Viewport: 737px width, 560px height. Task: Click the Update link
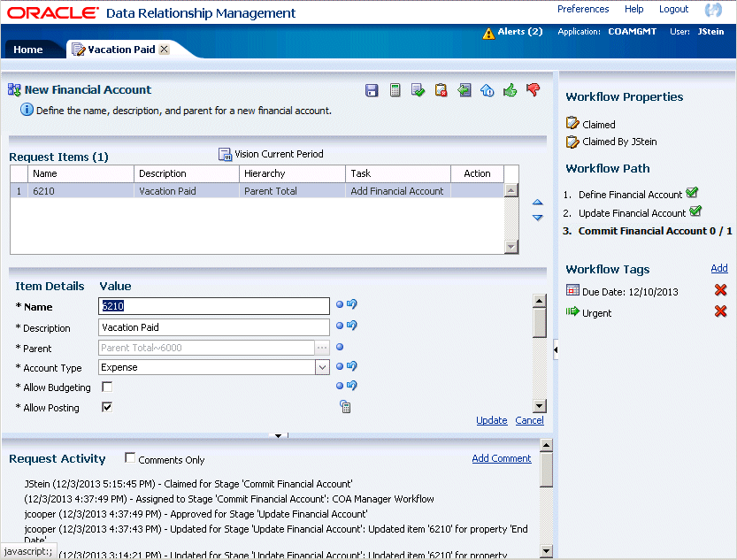(492, 420)
